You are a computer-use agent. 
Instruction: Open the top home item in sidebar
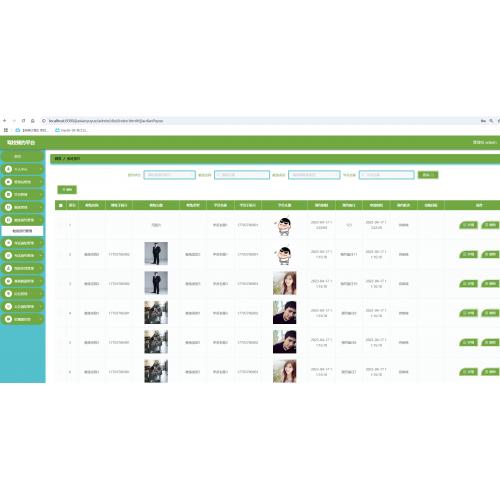click(x=22, y=156)
